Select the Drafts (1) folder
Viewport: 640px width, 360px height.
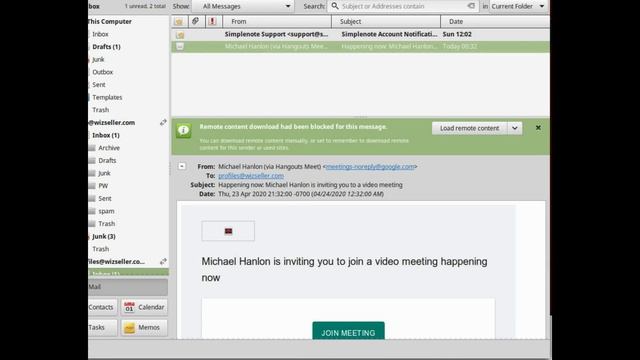click(106, 47)
